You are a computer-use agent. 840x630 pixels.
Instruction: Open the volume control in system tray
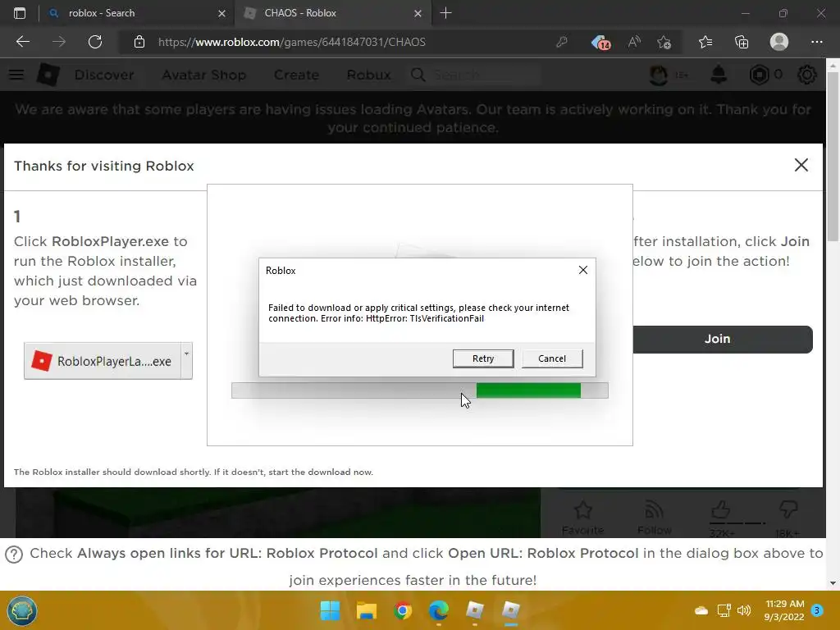click(743, 610)
